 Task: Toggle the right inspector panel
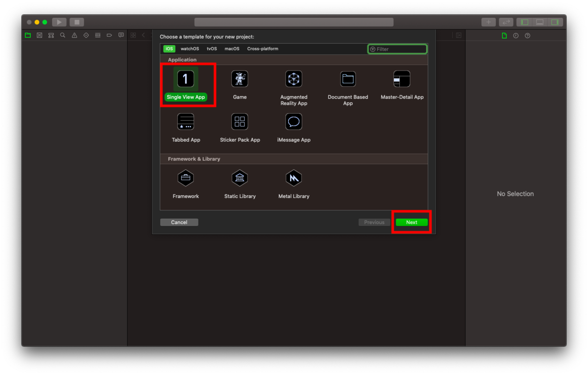pyautogui.click(x=555, y=22)
